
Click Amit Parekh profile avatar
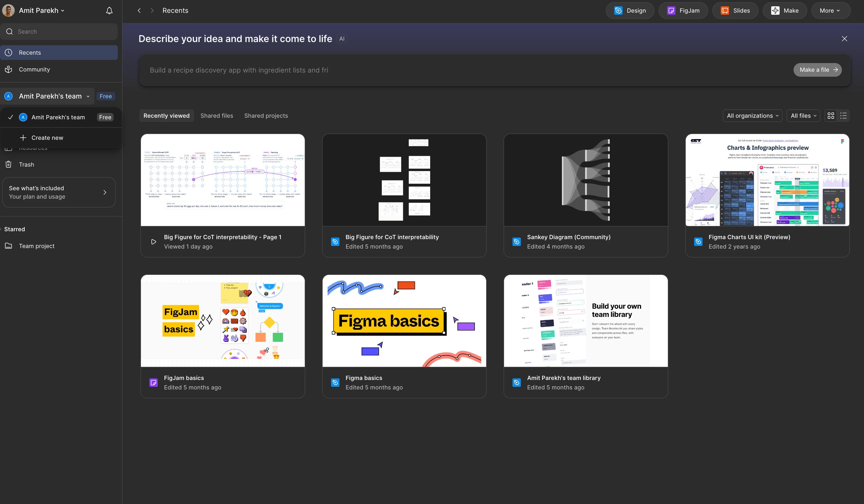(9, 11)
